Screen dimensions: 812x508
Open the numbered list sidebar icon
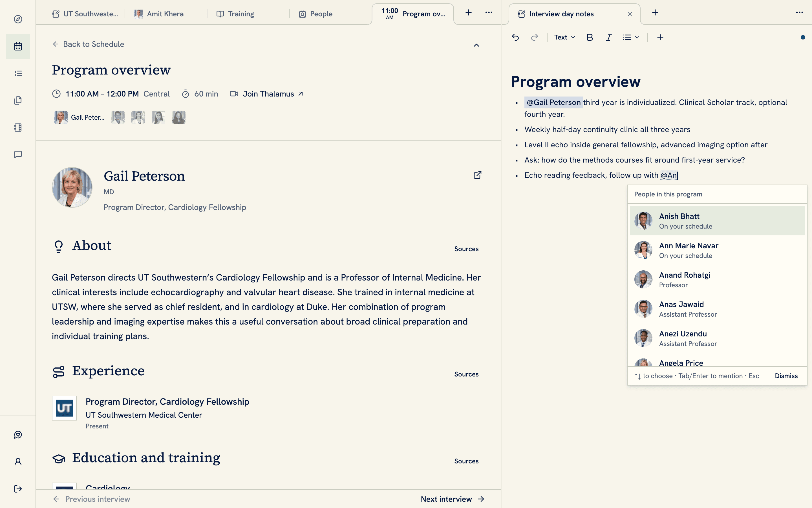[x=18, y=73]
